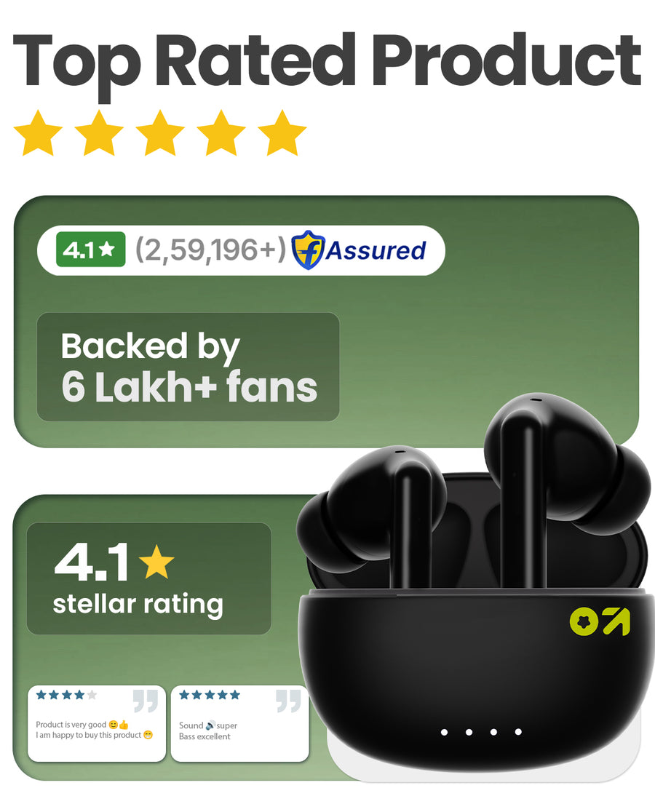Screen dimensions: 655x812
Task: Click the first yellow star under the heading
Action: pos(39,133)
